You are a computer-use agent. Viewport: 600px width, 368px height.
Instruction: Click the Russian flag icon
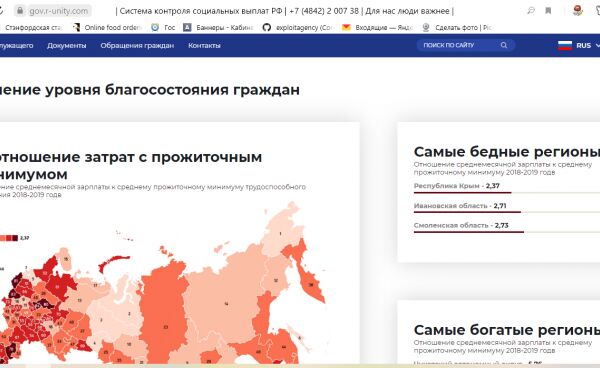click(565, 46)
